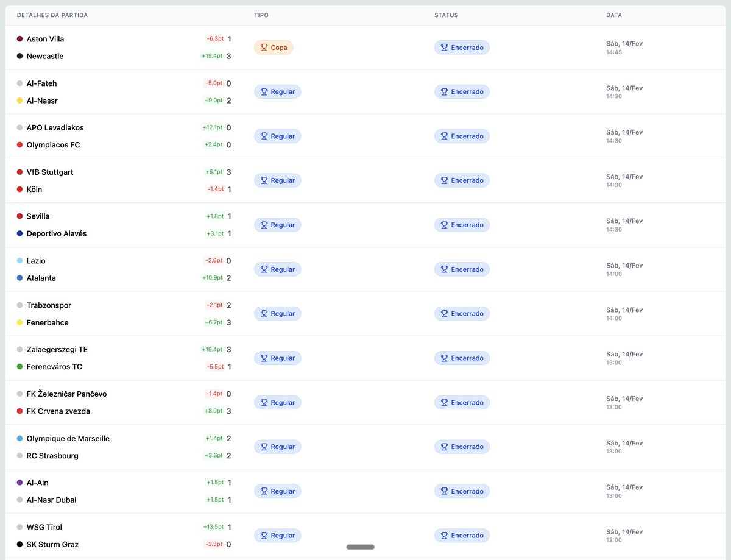Click Atalanta's +10.9pt rating change
The height and width of the screenshot is (560, 731).
coord(212,278)
